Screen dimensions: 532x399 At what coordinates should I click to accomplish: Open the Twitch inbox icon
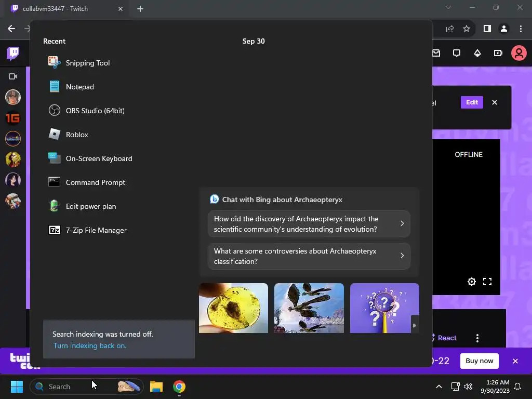pos(436,53)
